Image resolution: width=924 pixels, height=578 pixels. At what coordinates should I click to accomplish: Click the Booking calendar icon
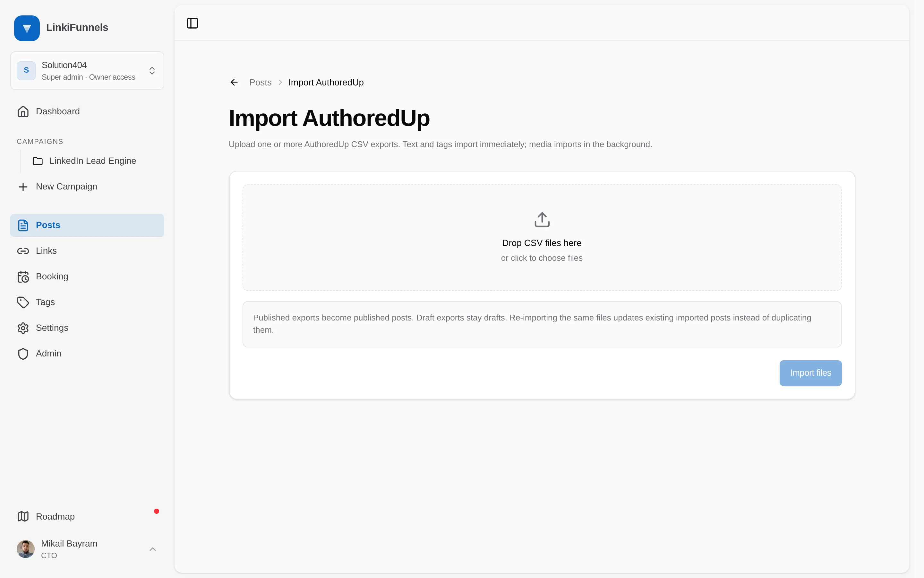coord(23,276)
